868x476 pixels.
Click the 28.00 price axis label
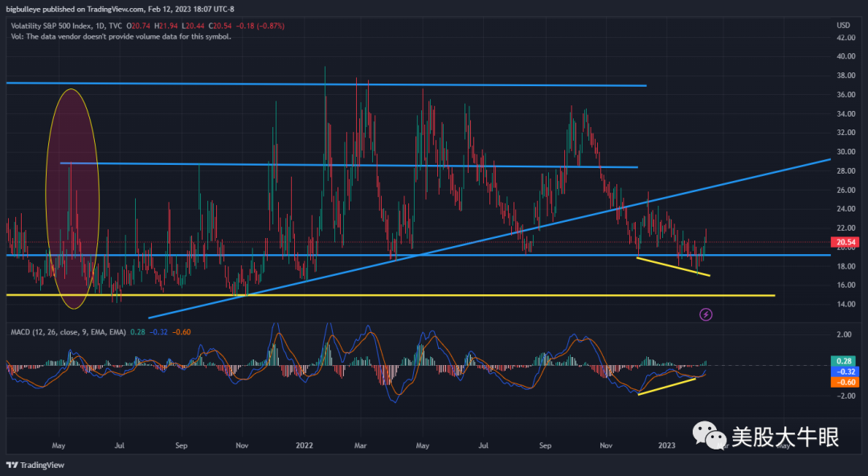tap(845, 171)
